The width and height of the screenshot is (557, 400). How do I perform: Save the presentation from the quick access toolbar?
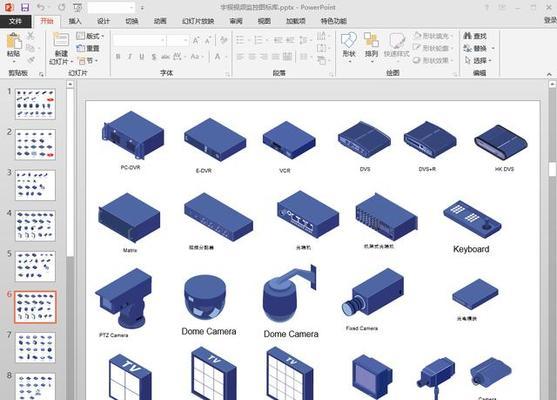click(x=25, y=7)
